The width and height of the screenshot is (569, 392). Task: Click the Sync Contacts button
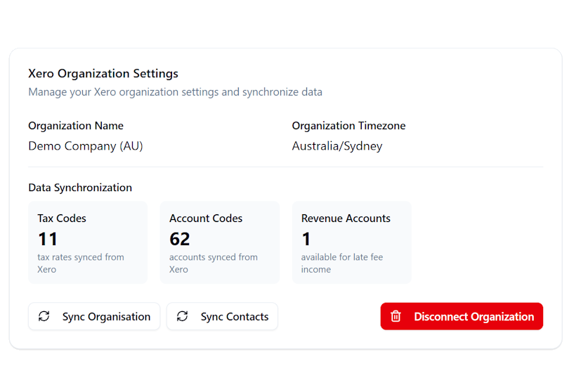tap(222, 317)
